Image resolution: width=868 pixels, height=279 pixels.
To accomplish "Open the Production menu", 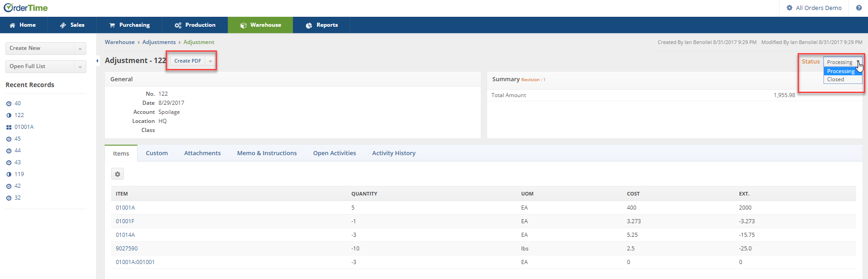I will coord(195,25).
